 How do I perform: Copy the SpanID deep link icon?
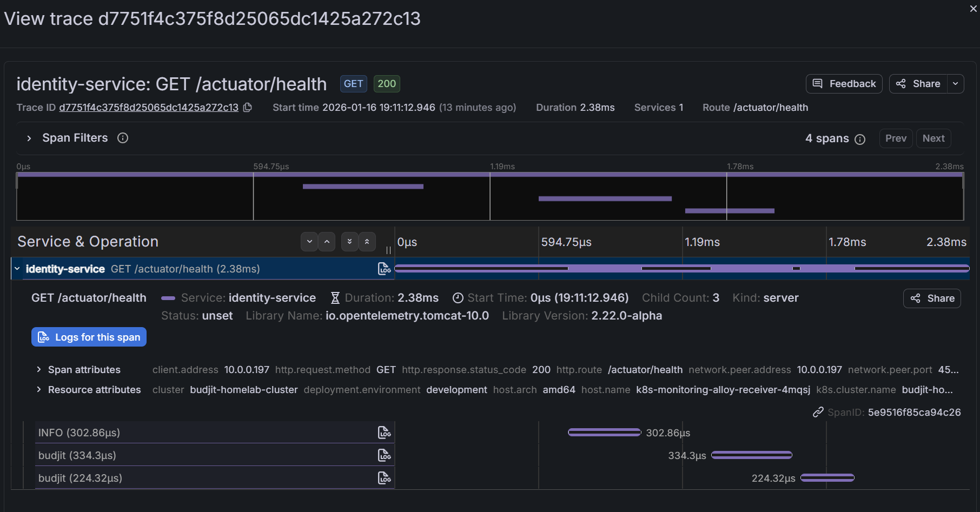pyautogui.click(x=818, y=413)
